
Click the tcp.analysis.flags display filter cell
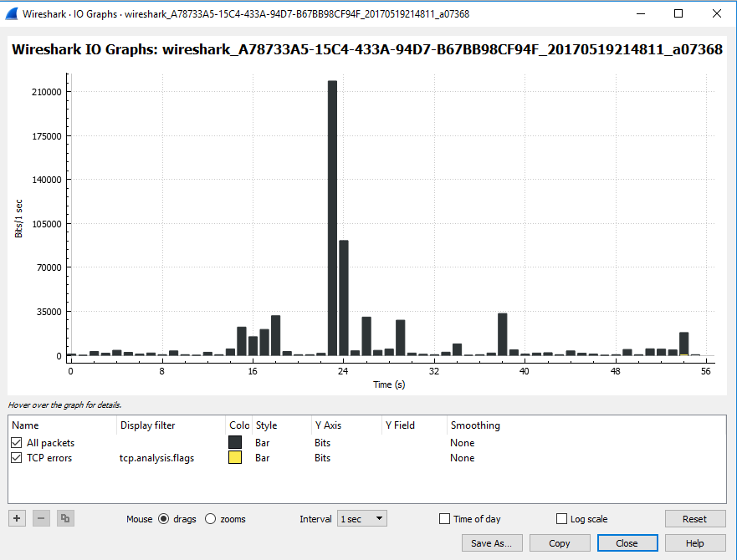click(x=156, y=457)
